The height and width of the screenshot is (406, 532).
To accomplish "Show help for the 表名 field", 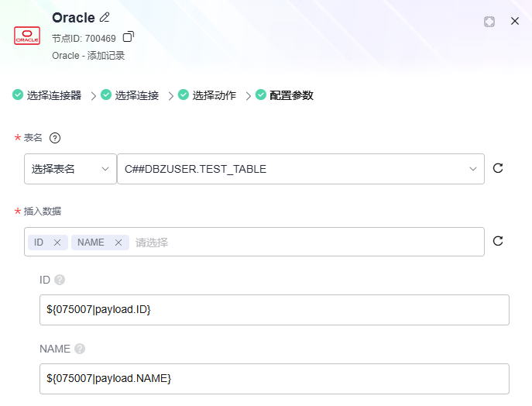I will [x=55, y=138].
